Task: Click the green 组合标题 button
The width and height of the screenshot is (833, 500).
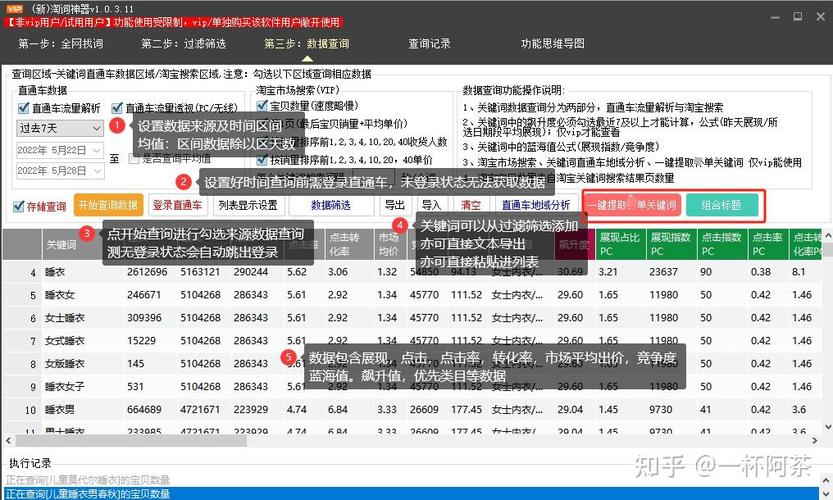Action: [721, 205]
